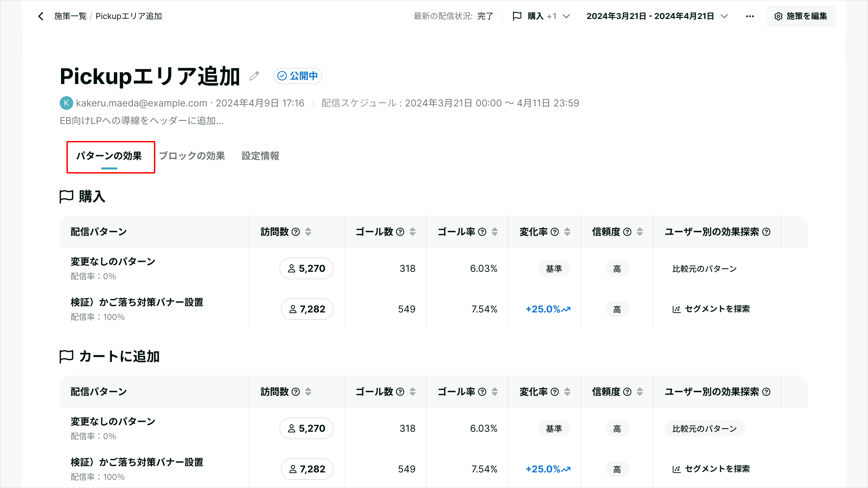Sort カートに追加 table by 訪問数 arrows

coord(308,392)
